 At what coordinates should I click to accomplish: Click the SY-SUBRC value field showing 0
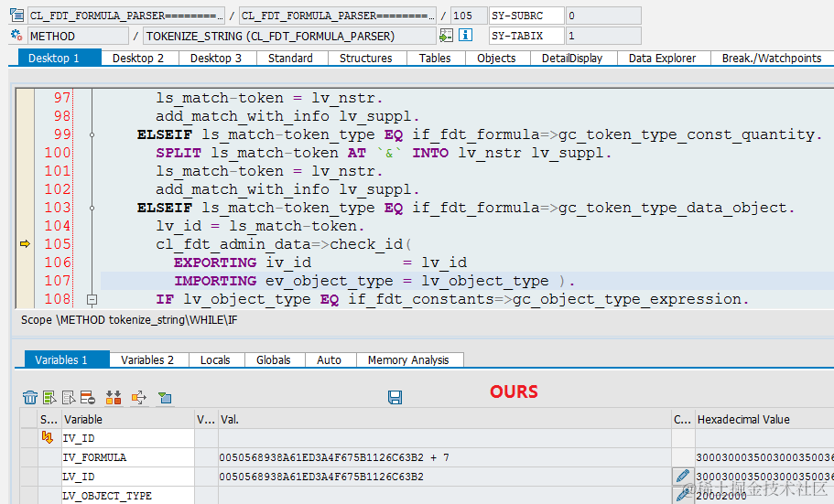[x=603, y=16]
